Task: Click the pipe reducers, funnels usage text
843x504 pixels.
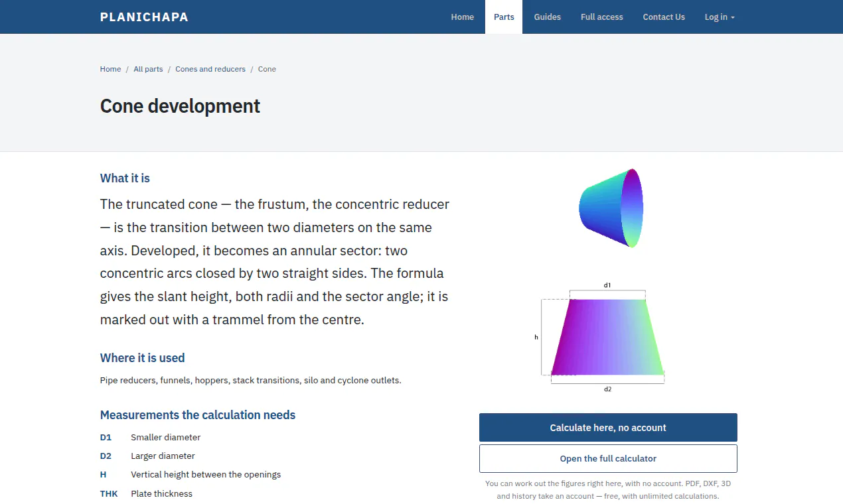Action: [251, 381]
